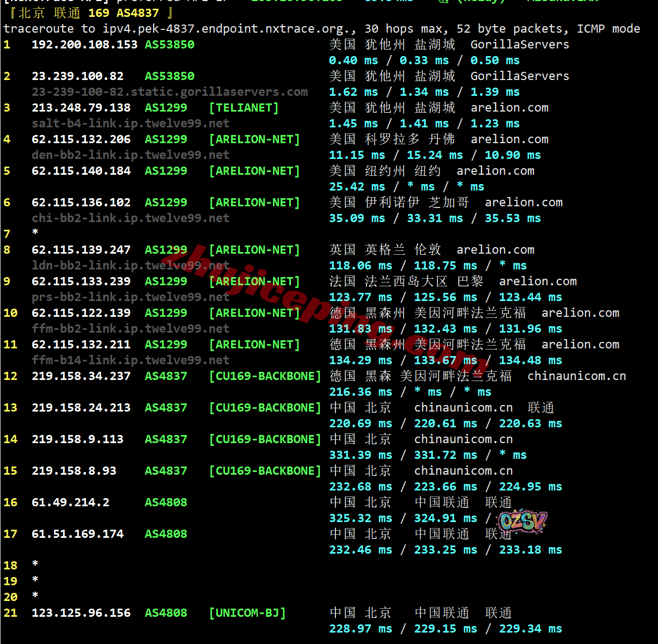Viewport: 658px width, 644px height.
Task: Click the final hop IP 123.125.96.156
Action: (81, 613)
